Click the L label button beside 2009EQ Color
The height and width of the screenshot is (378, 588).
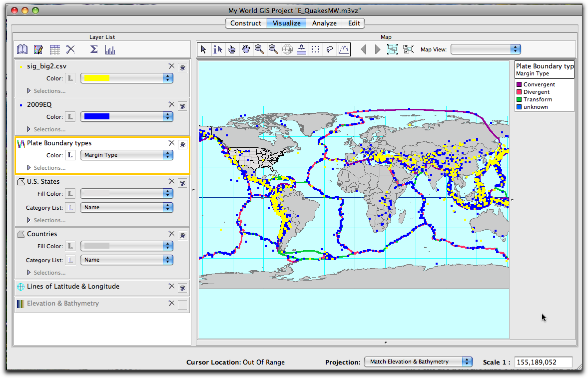[x=70, y=116]
